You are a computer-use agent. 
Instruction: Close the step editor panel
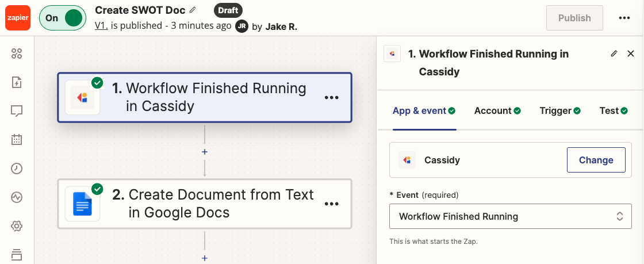pos(631,54)
